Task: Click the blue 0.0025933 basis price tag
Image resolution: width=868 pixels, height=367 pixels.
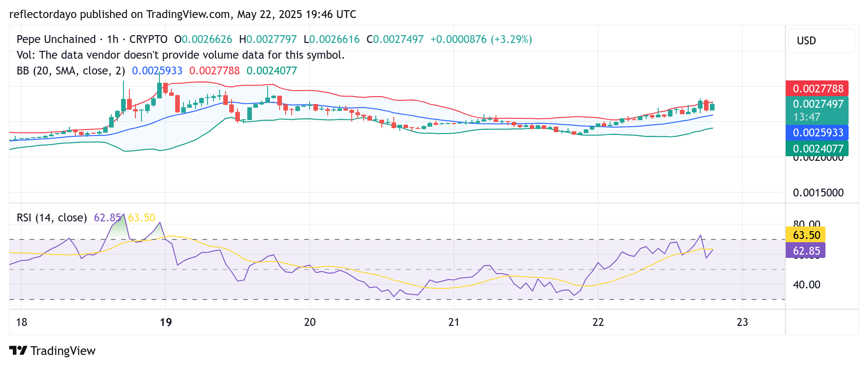Action: [x=817, y=133]
